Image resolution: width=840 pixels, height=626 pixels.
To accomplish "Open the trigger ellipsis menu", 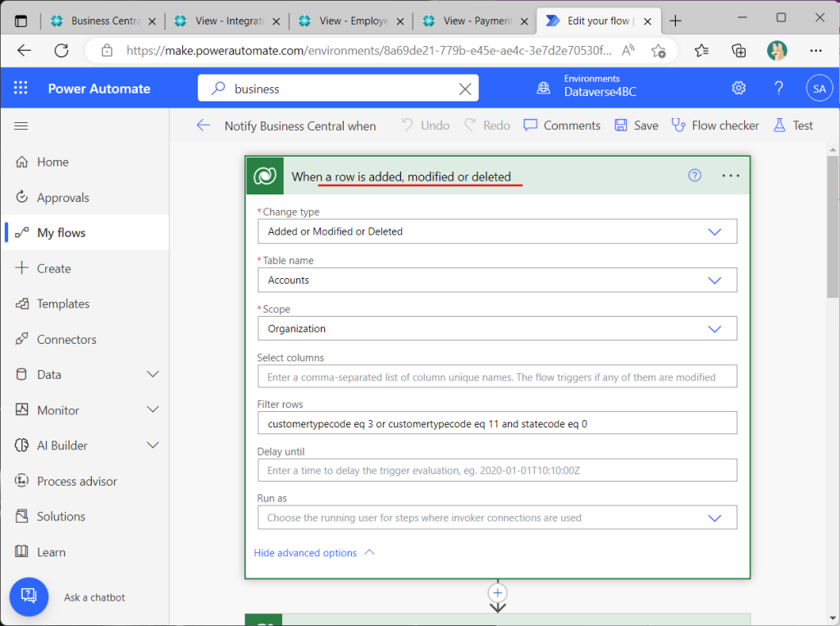I will (731, 176).
